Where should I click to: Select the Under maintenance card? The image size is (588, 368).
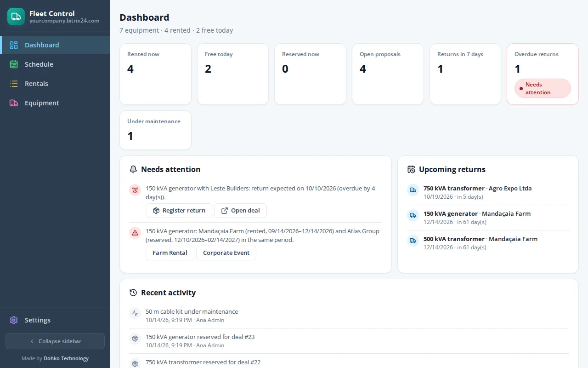point(155,130)
